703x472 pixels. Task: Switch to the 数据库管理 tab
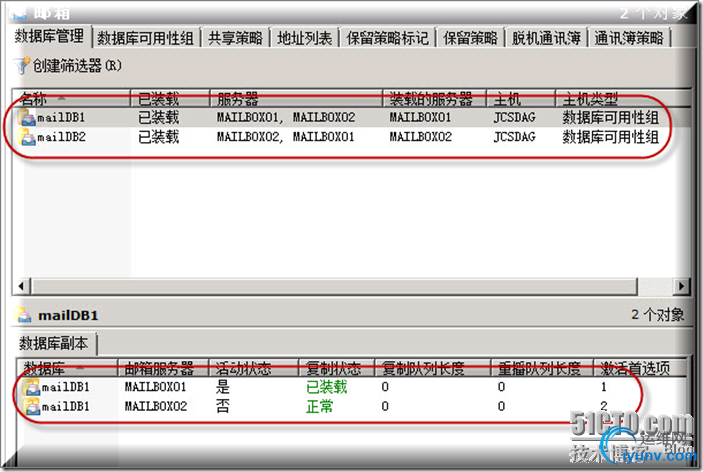click(x=49, y=36)
